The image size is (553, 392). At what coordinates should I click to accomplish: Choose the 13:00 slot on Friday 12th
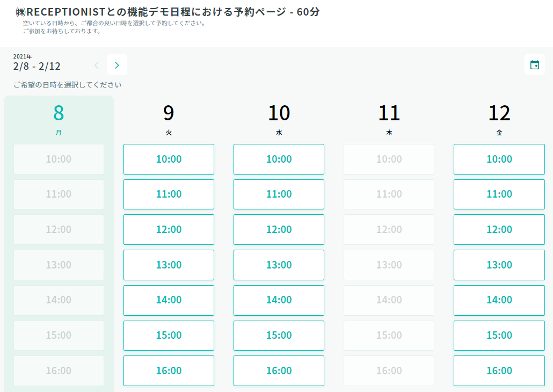(x=499, y=265)
